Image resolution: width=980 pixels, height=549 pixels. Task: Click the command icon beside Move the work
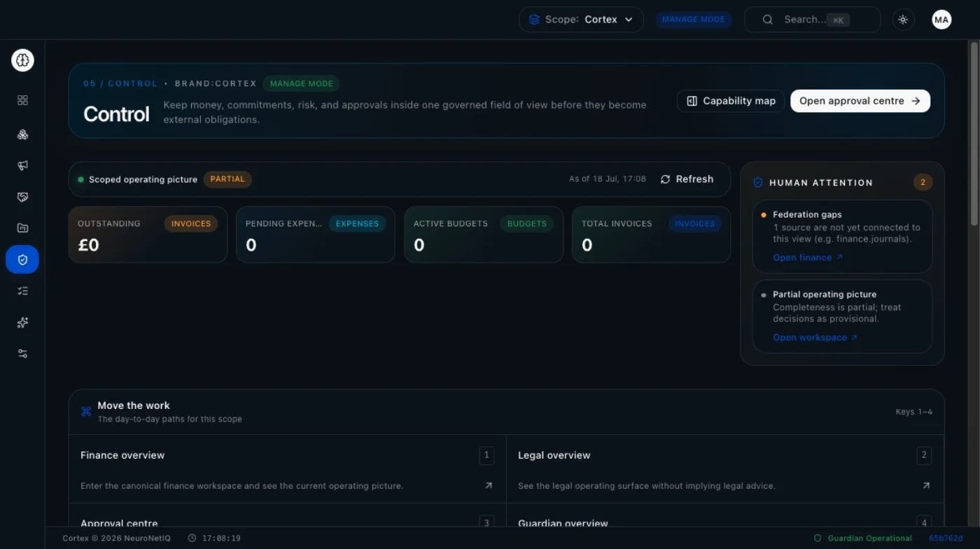[86, 412]
